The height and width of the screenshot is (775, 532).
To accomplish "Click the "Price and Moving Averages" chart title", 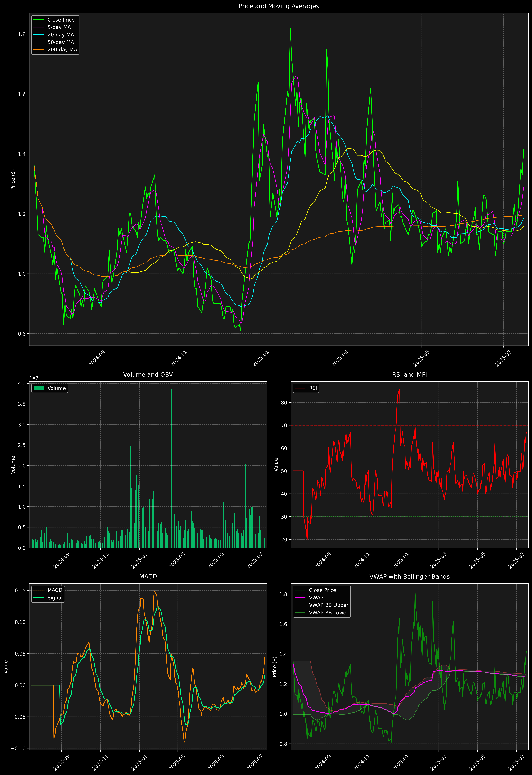I will point(279,6).
